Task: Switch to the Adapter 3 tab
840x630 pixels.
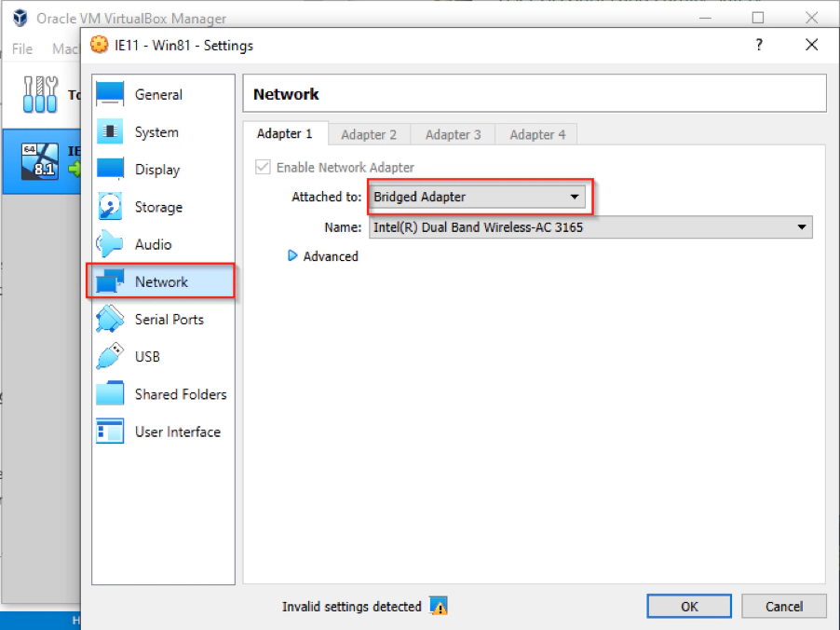Action: [453, 134]
